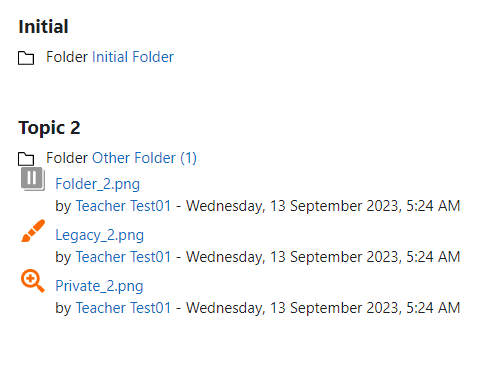Click the Folder label before Other Folder
This screenshot has width=484, height=366.
click(67, 158)
